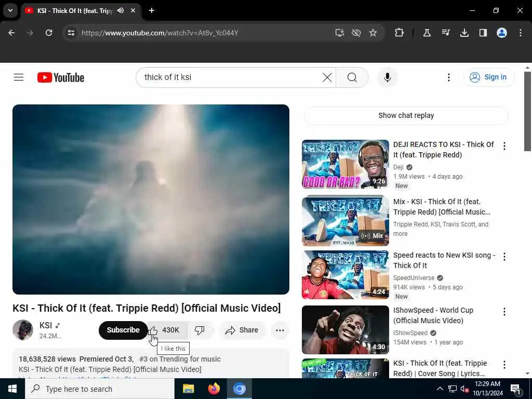
Task: Open the KSI channel name link
Action: (46, 325)
